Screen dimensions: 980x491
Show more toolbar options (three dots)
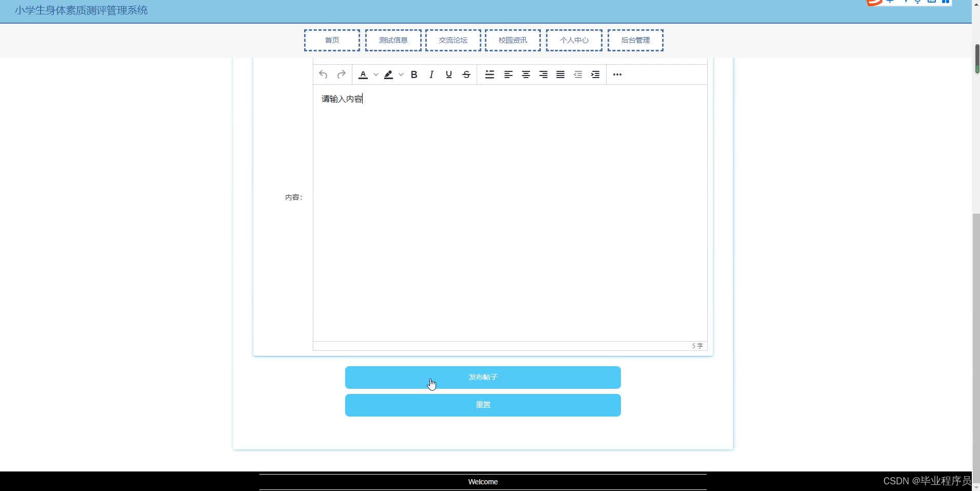(x=617, y=74)
